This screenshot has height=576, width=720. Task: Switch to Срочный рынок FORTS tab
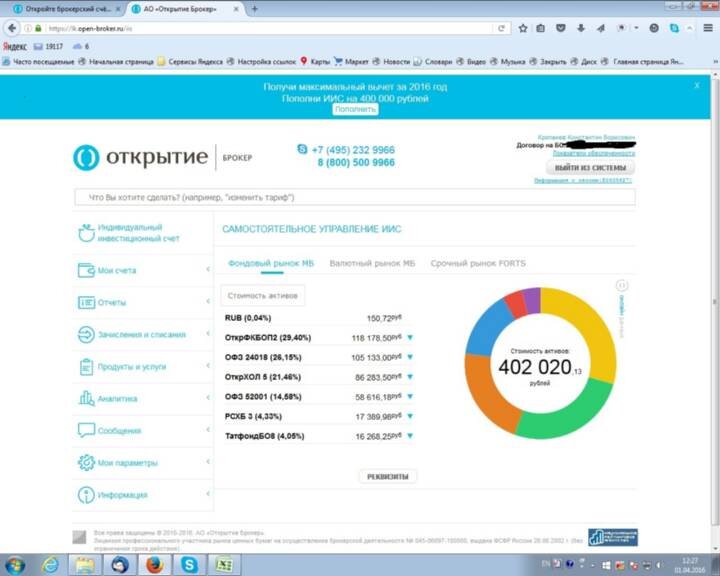pyautogui.click(x=478, y=263)
